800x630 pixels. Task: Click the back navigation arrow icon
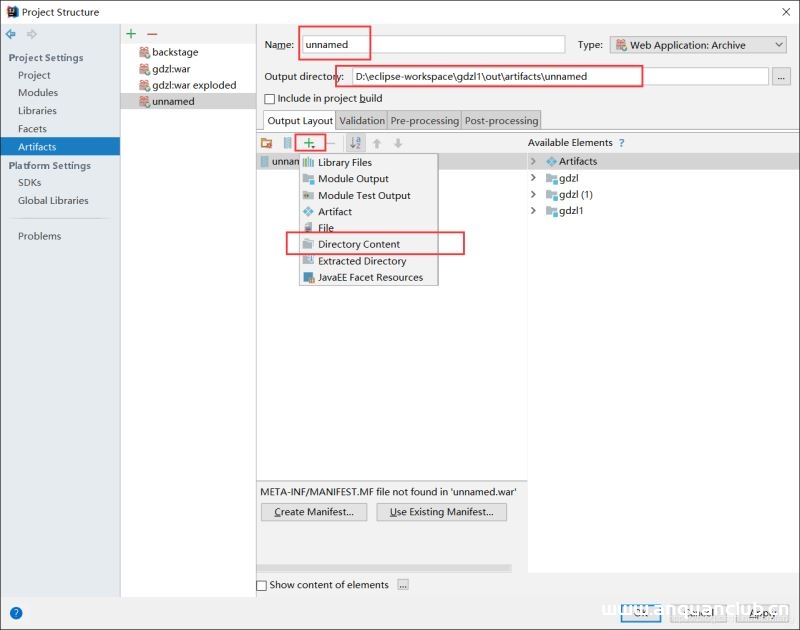coord(11,34)
